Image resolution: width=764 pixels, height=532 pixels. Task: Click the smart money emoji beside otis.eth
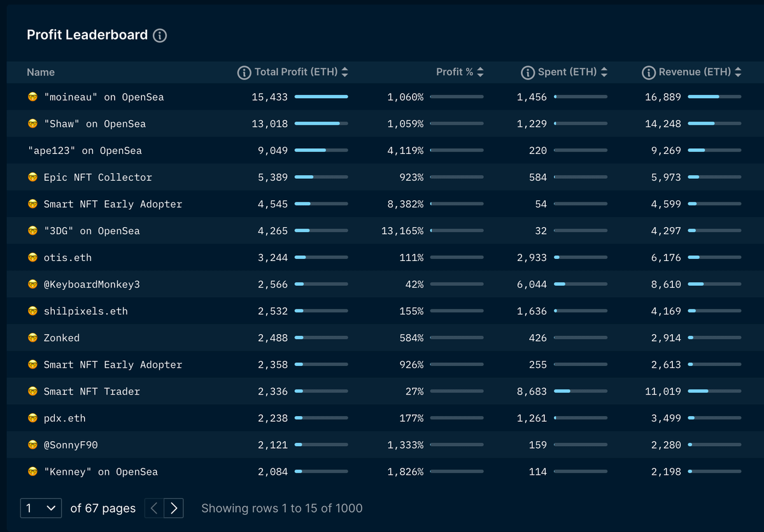pyautogui.click(x=33, y=258)
